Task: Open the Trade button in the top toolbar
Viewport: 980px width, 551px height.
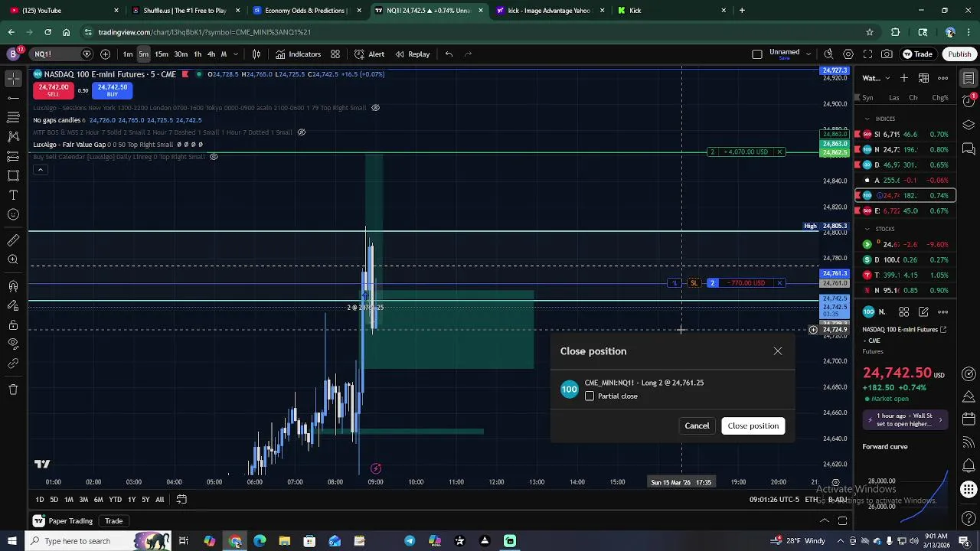Action: (917, 54)
